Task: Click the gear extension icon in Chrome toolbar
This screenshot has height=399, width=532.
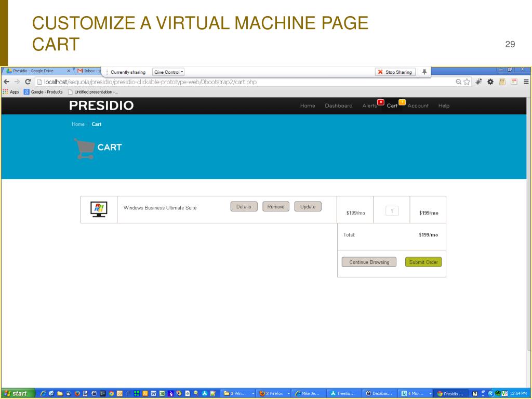Action: coord(490,82)
